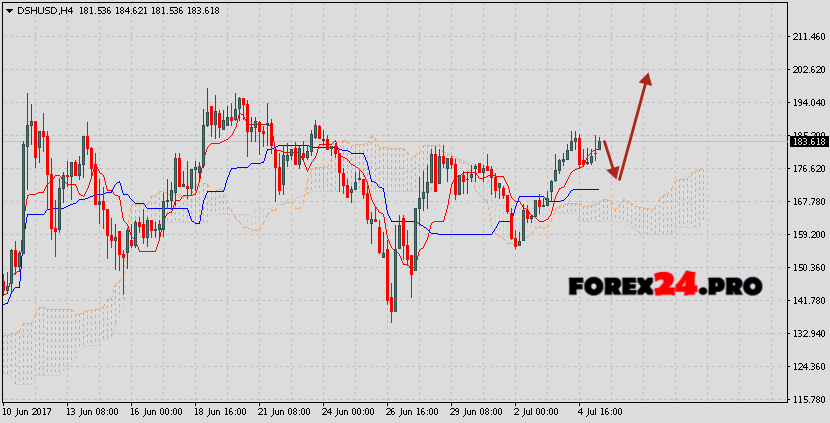Viewport: 830px width, 423px height.
Task: Click the 167.780 price axis label
Action: 806,202
